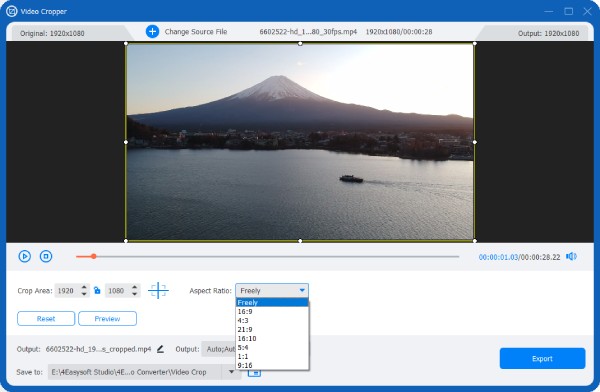Image resolution: width=600 pixels, height=392 pixels.
Task: Open the Save to path dropdown arrow
Action: (x=231, y=372)
